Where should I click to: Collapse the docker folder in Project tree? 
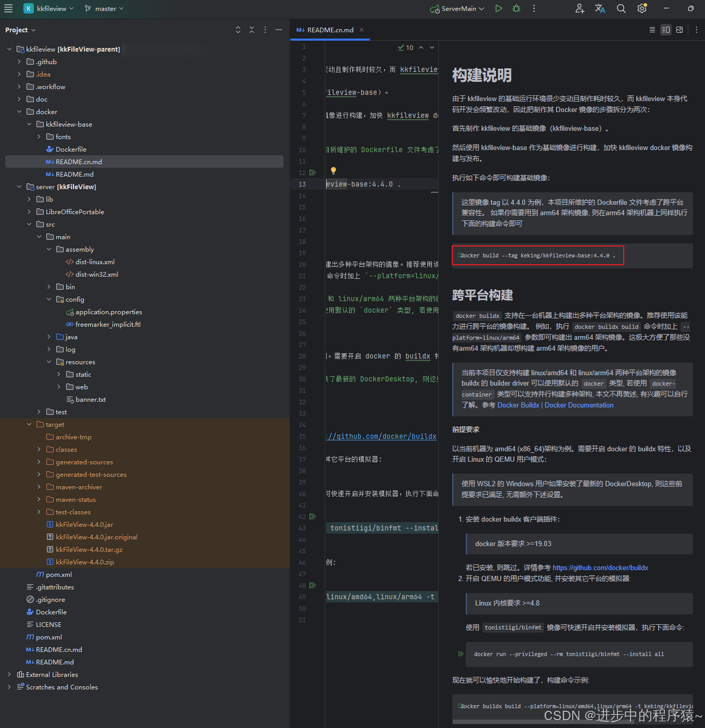(x=19, y=112)
